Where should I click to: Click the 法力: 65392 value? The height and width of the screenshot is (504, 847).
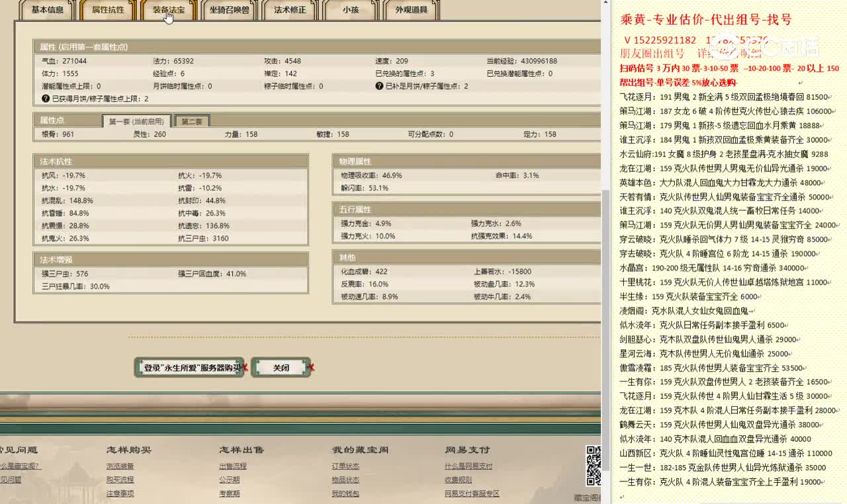(173, 61)
